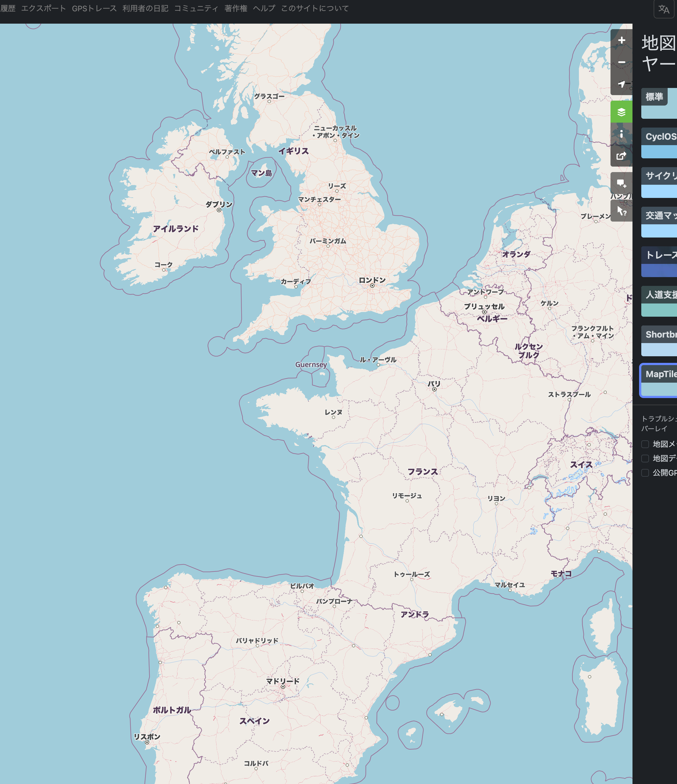The image size is (677, 784).
Task: Click the ストラスブール city label
Action: coord(569,394)
